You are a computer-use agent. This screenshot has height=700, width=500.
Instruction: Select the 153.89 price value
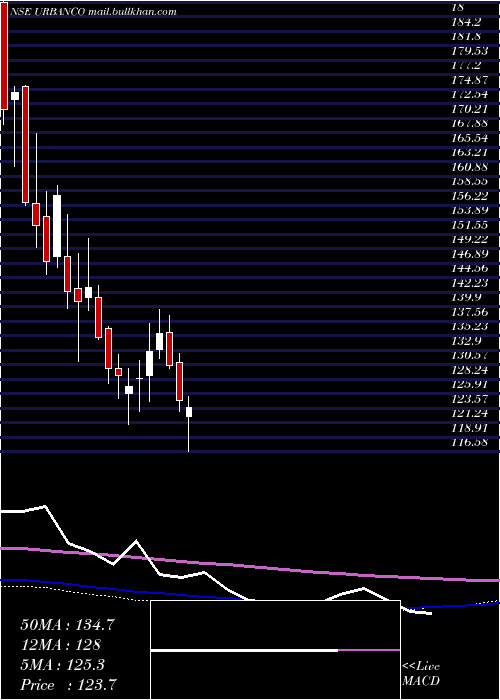coord(470,210)
